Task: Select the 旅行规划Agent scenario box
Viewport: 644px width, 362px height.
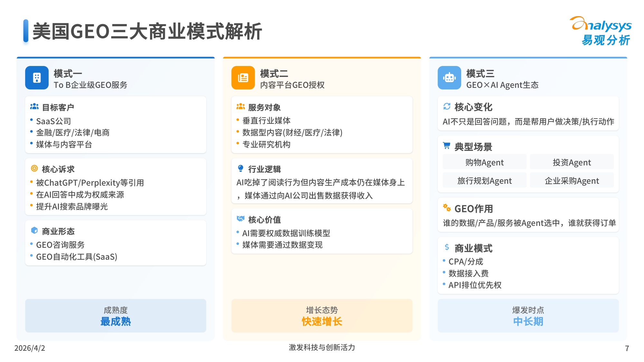Action: point(485,180)
